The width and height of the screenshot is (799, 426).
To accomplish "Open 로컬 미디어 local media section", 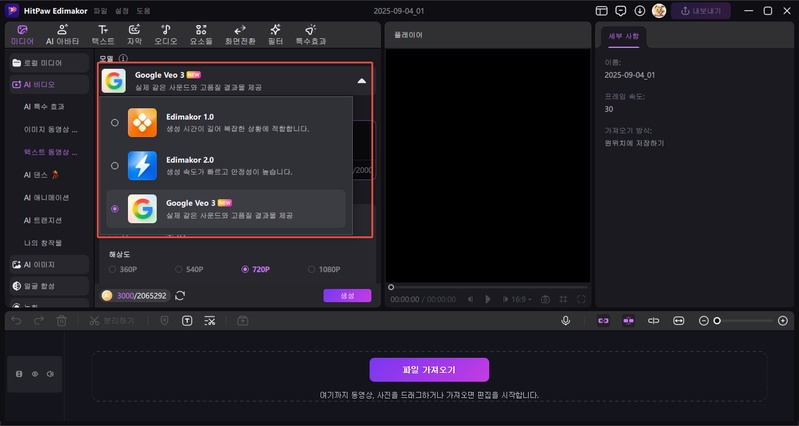I will click(49, 63).
